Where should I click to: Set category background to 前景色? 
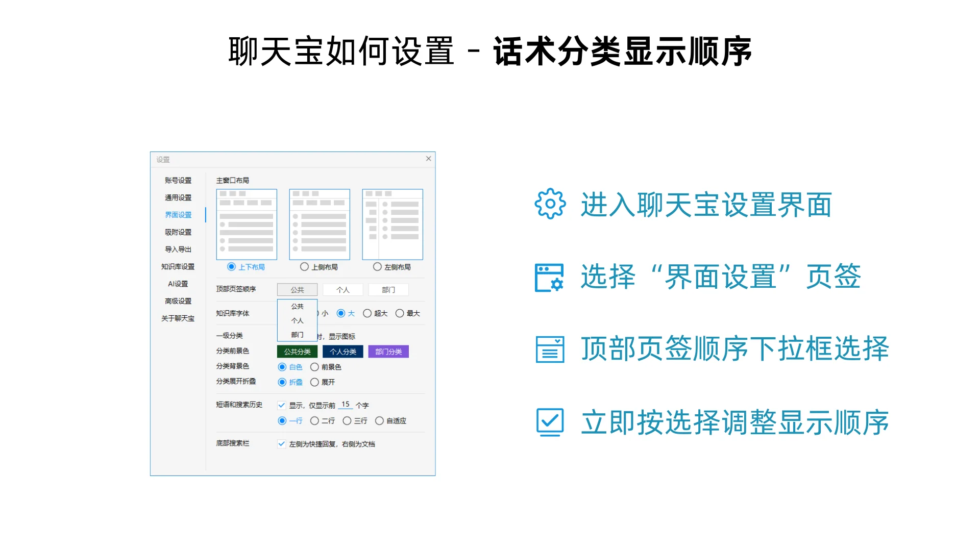click(x=314, y=367)
